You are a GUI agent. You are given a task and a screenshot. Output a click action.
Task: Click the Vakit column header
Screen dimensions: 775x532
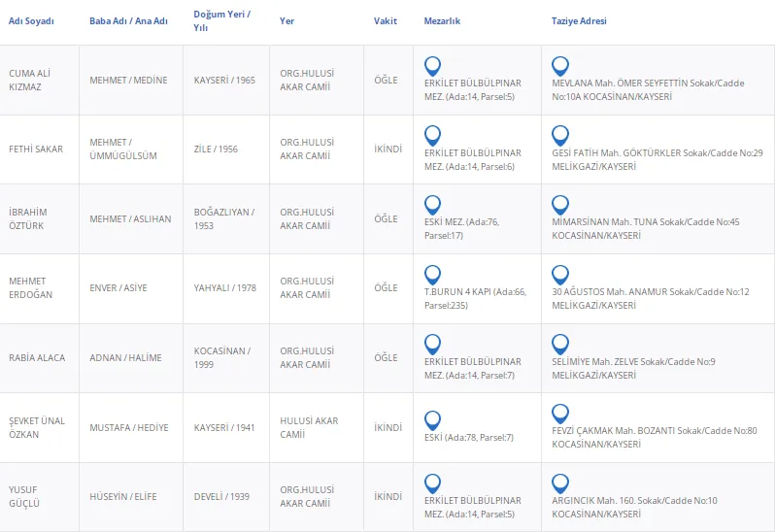(385, 21)
